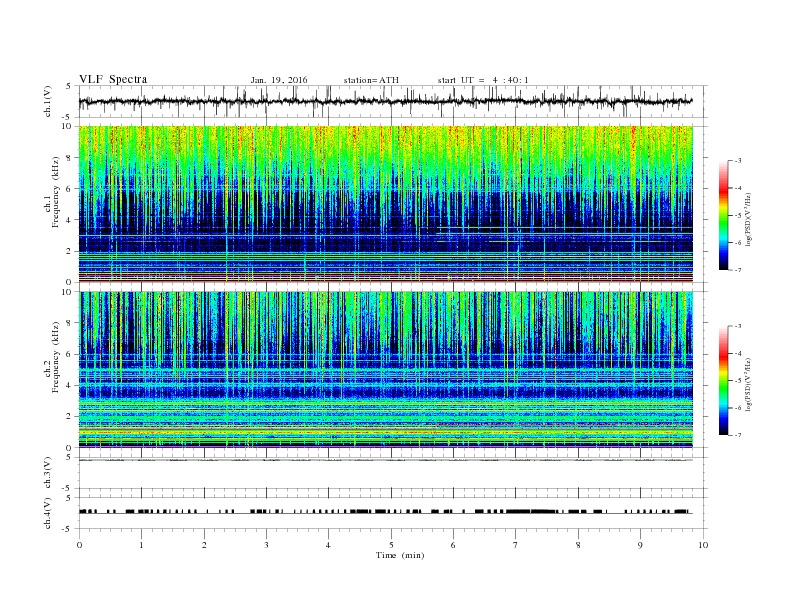Viewport: 792px width, 612px height.
Task: Click the ch.3 voltage trace panel
Action: pos(393,473)
